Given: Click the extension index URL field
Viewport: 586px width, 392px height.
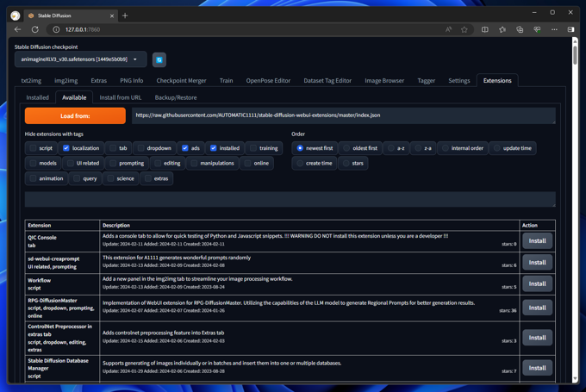Looking at the screenshot, I should pyautogui.click(x=344, y=115).
